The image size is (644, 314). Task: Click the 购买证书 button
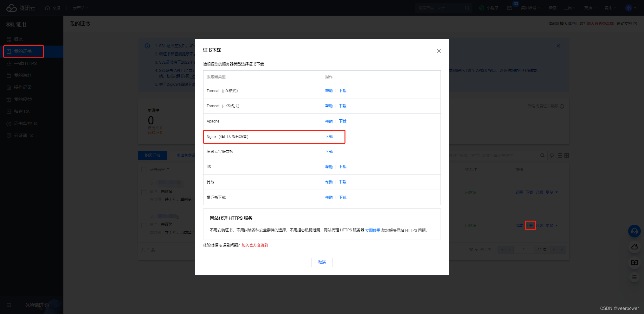(152, 155)
